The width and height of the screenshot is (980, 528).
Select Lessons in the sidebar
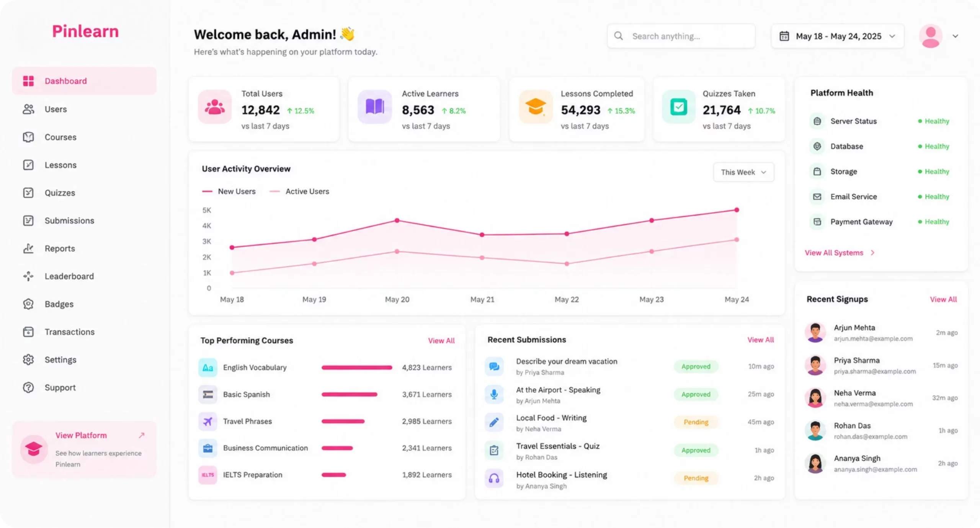84,165
